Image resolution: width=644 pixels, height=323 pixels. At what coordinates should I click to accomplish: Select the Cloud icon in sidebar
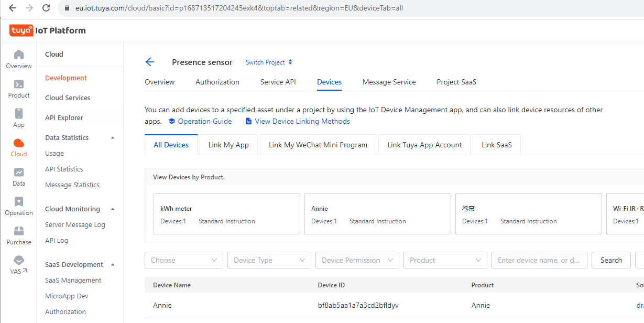click(19, 143)
